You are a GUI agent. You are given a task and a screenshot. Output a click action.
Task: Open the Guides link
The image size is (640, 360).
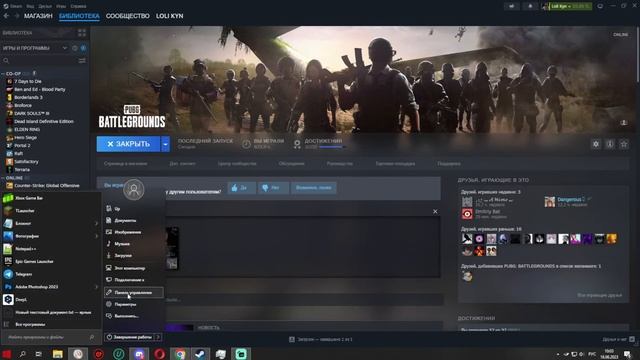click(x=340, y=164)
